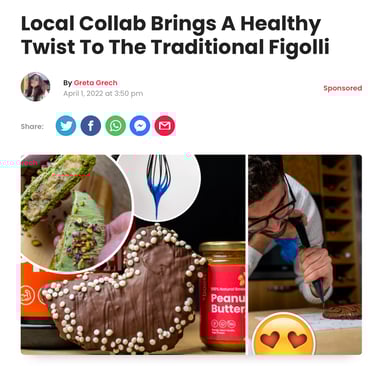Screen dimensions: 375x366
Task: Click the heart-eyes emoji reaction
Action: (x=284, y=336)
